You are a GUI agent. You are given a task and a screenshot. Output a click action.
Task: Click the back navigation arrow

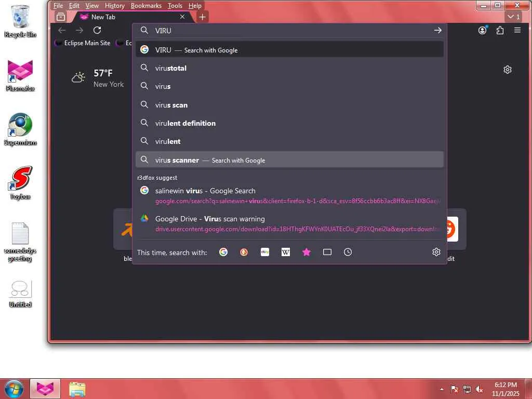point(62,30)
